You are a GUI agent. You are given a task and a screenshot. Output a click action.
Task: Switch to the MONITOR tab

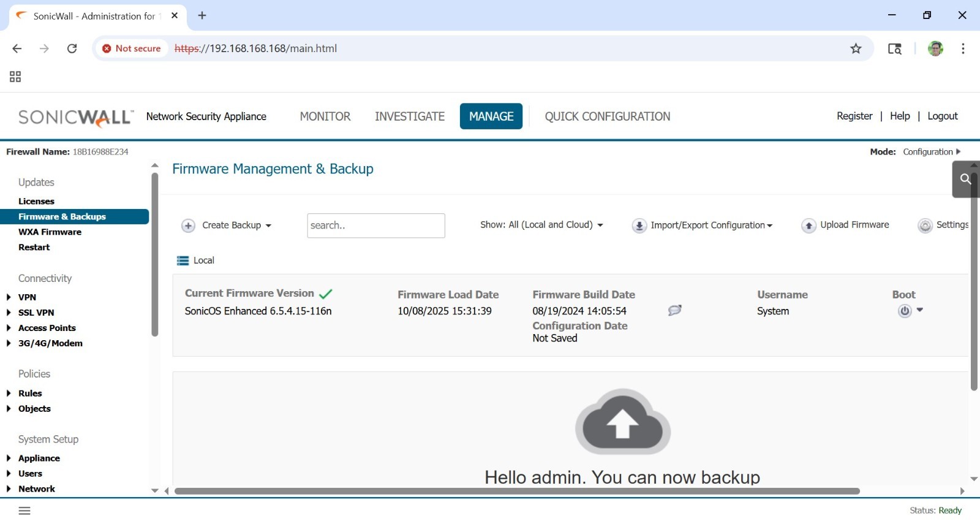pos(325,116)
